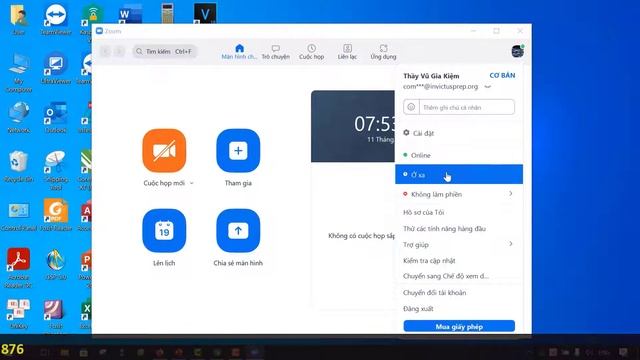Select the My Computer desktop icon

(18, 72)
